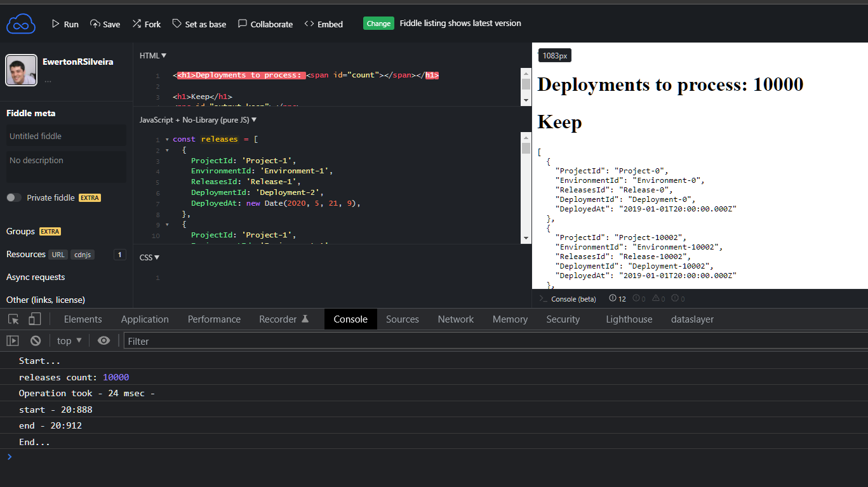Collapse the code fold at line 1
This screenshot has width=868, height=487.
tap(167, 139)
